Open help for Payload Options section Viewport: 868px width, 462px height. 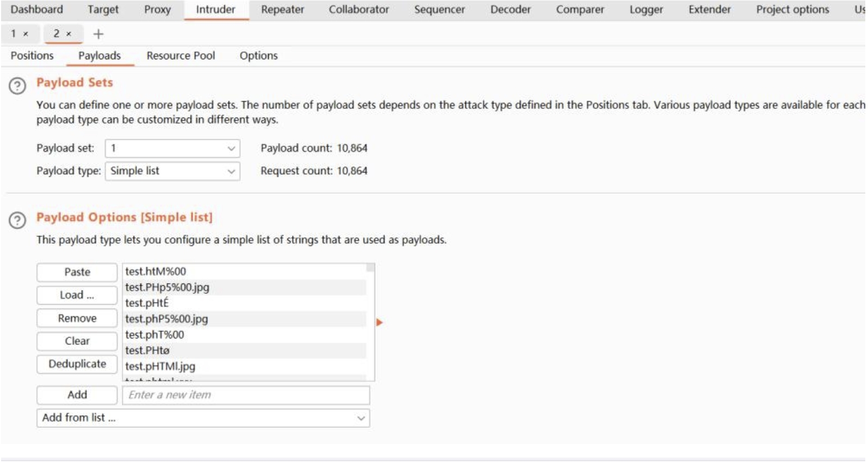coord(17,220)
